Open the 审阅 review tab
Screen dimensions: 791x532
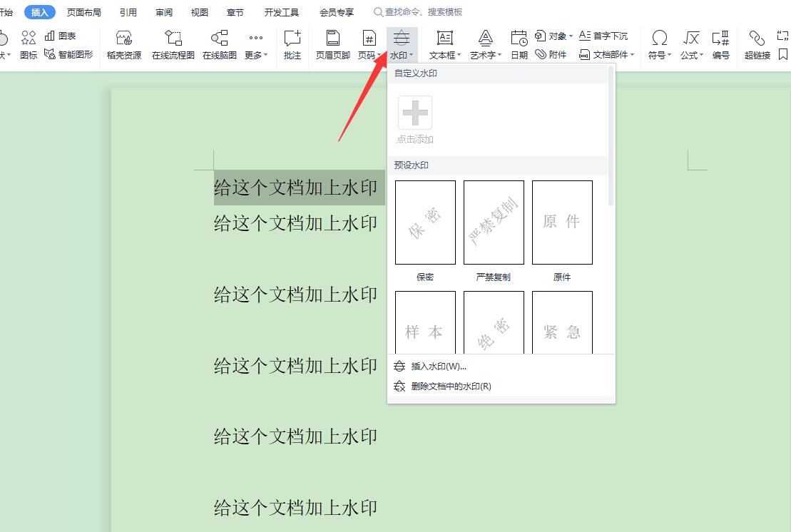coord(163,11)
